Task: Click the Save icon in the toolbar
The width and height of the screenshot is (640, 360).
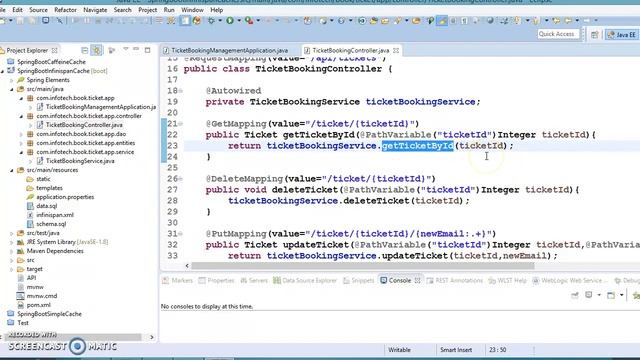Action: (x=20, y=20)
